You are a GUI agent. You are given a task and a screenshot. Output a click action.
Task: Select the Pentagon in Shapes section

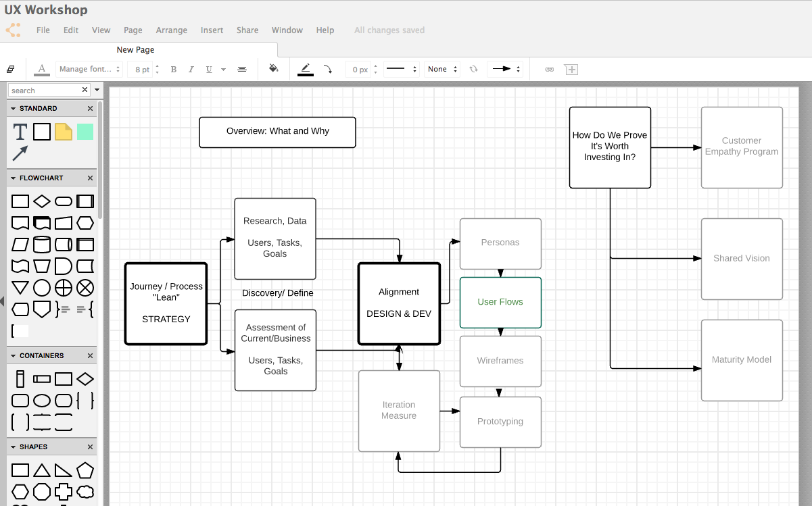85,470
